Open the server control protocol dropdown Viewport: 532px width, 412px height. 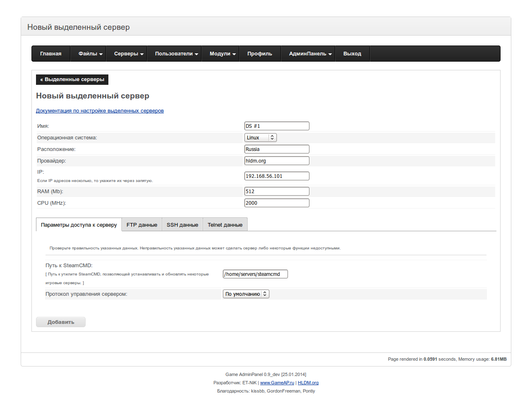tap(246, 294)
